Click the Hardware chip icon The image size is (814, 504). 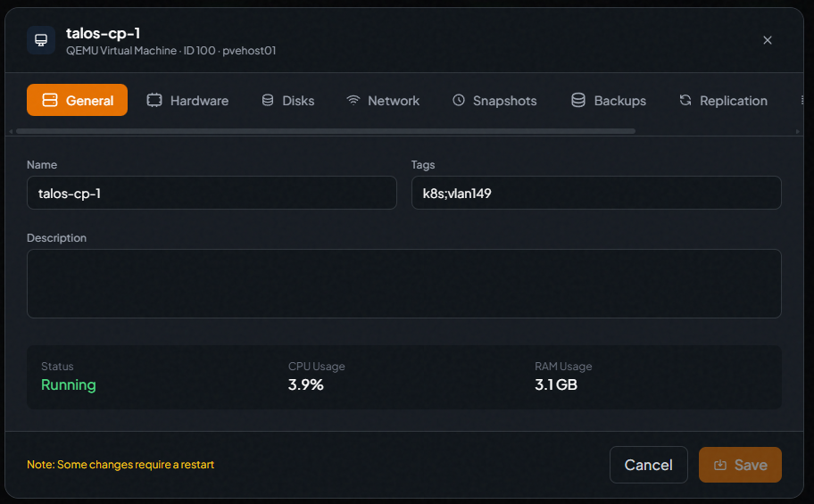pos(154,101)
